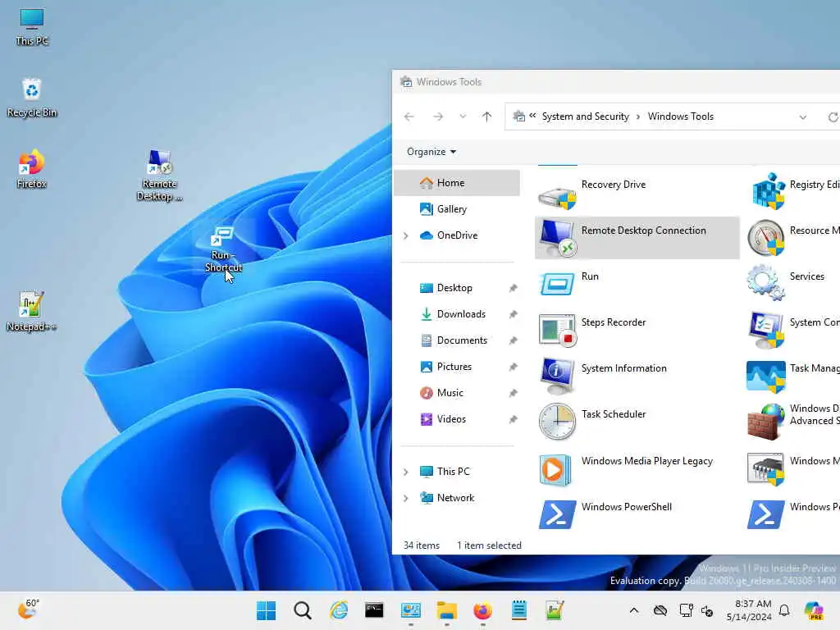Expand the This PC tree node
This screenshot has height=630, width=840.
(x=405, y=472)
